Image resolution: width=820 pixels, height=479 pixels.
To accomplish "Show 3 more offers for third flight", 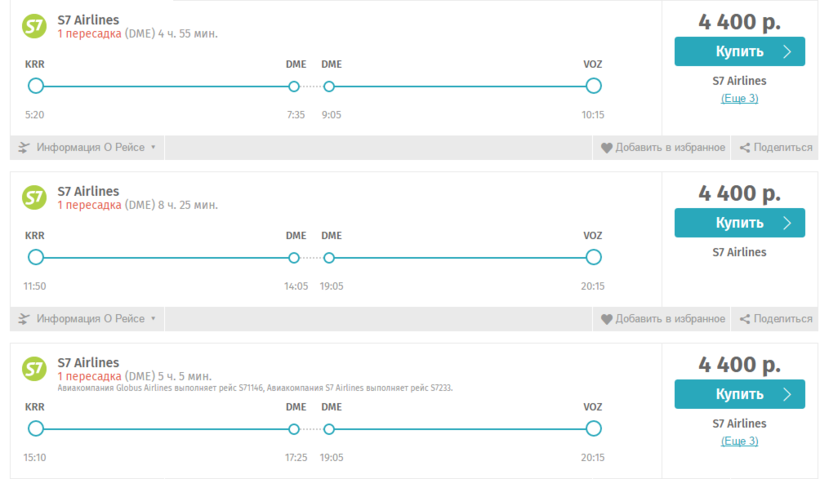I will 739,441.
